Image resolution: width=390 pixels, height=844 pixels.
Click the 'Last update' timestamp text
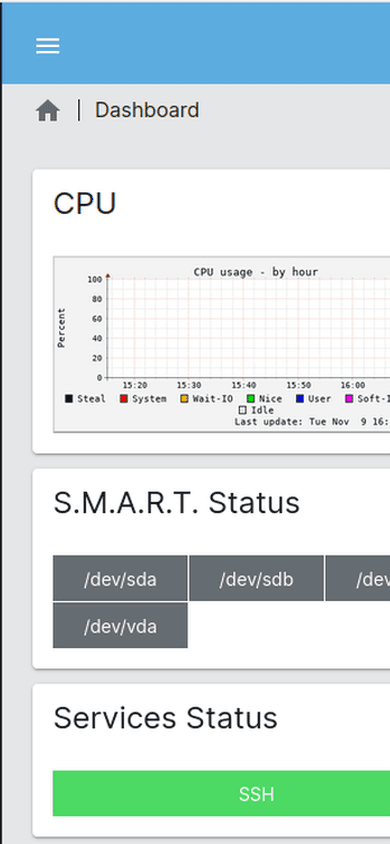[x=312, y=421]
